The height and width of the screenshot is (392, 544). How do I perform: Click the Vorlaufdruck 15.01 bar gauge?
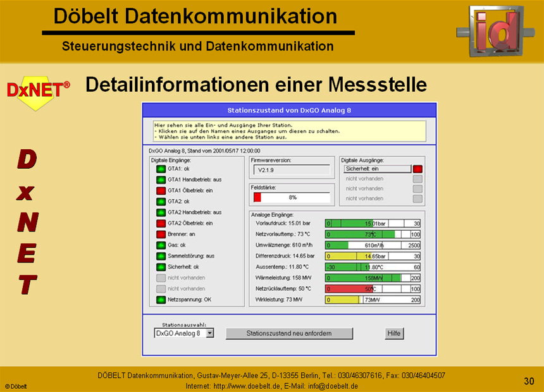point(373,223)
